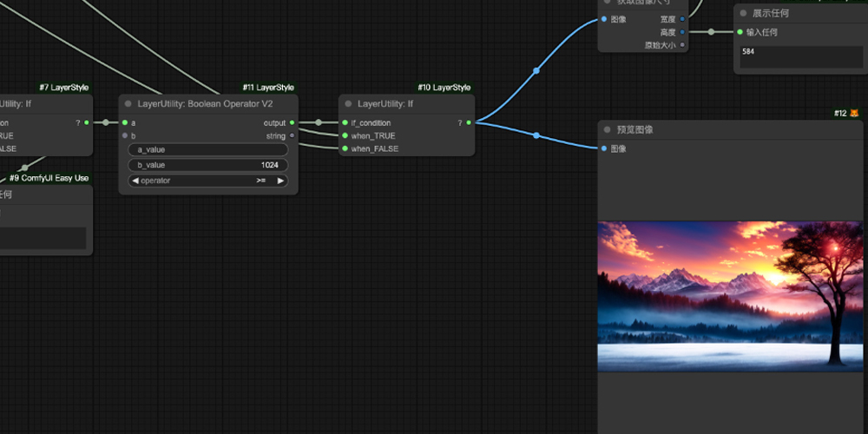Viewport: 868px width, 434px height.
Task: Click the preview sunset landscape image
Action: click(x=730, y=296)
